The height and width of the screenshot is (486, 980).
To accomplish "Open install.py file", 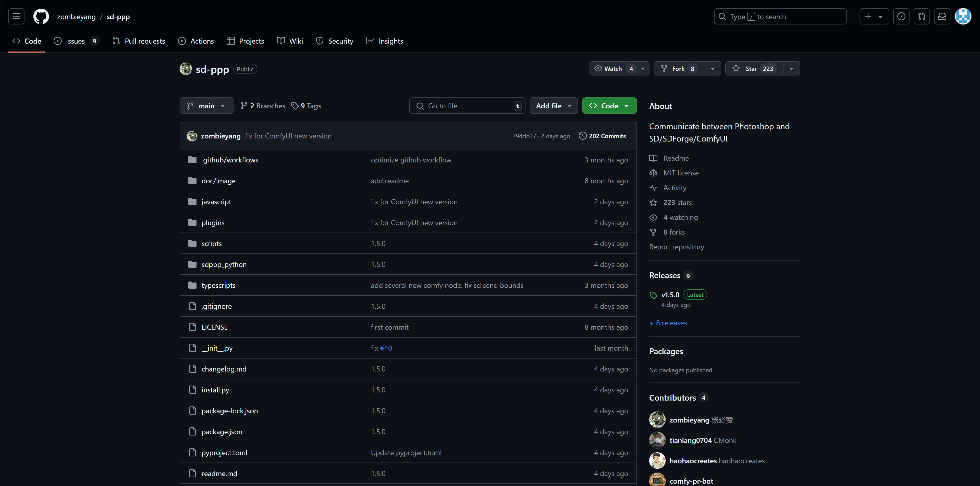I will pos(215,389).
